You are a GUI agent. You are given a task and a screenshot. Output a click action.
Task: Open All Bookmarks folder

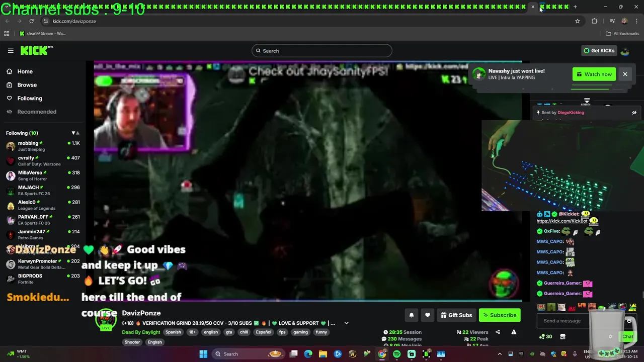point(622,34)
